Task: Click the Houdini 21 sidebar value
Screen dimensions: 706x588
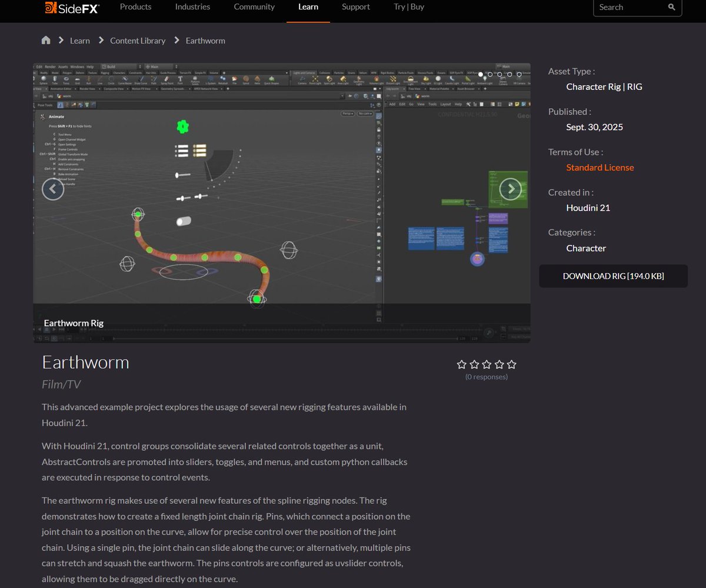Action: point(588,208)
